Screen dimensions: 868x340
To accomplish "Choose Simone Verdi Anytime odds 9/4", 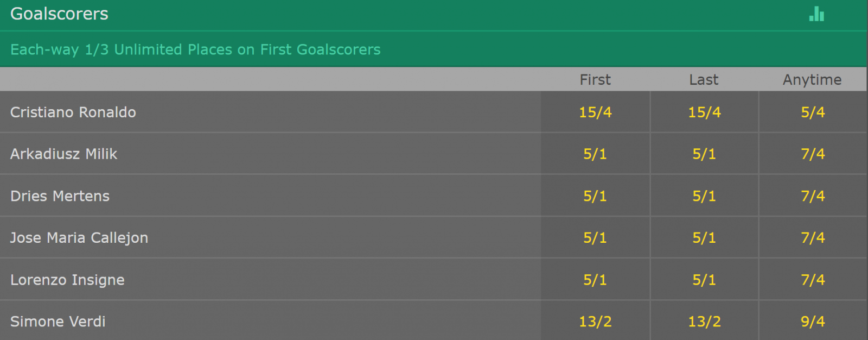I will pos(813,321).
